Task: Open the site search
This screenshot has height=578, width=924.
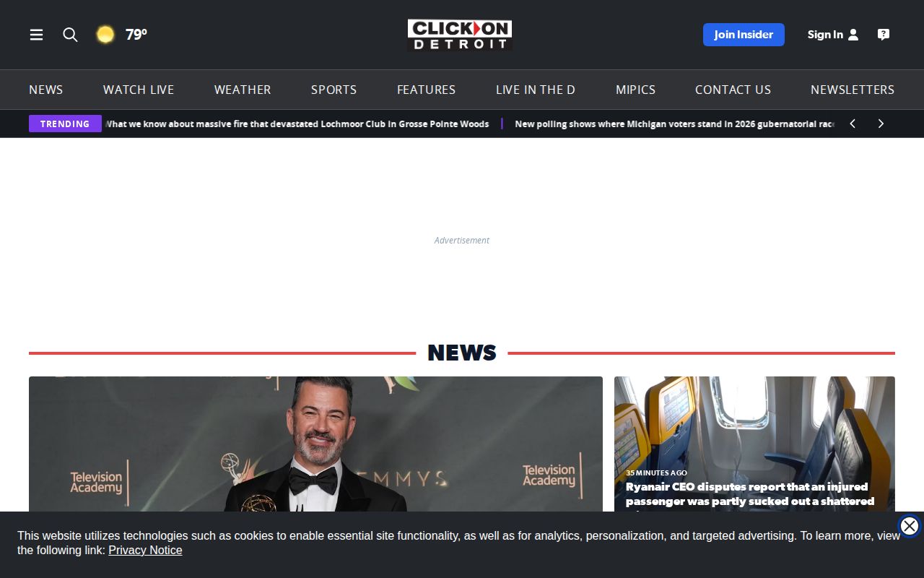Action: [70, 35]
